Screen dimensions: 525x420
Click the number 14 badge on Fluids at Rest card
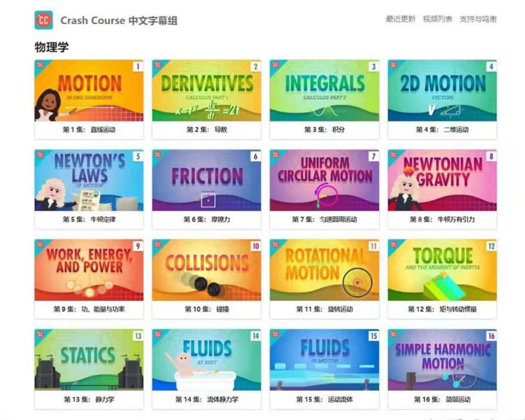click(x=256, y=336)
